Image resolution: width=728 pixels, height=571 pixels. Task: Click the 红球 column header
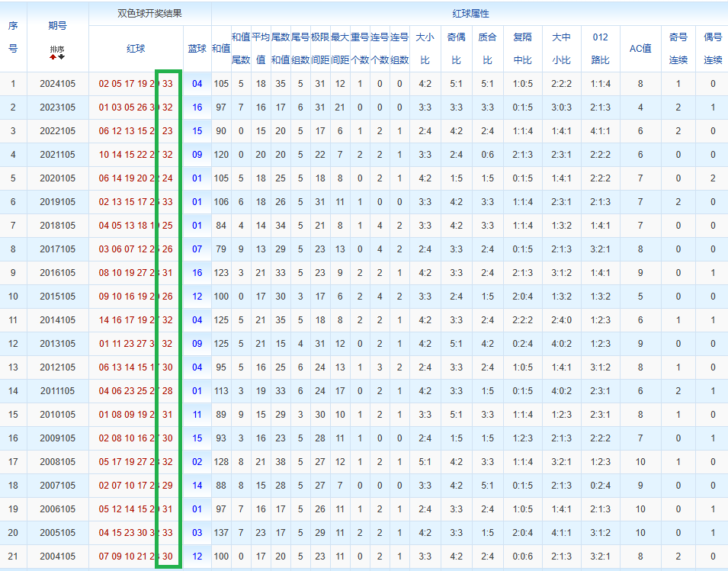[136, 49]
